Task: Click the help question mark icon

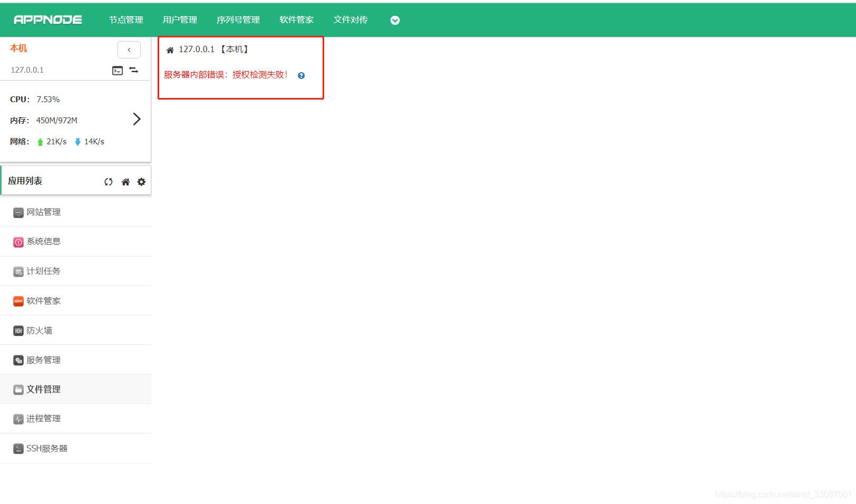Action: point(301,76)
